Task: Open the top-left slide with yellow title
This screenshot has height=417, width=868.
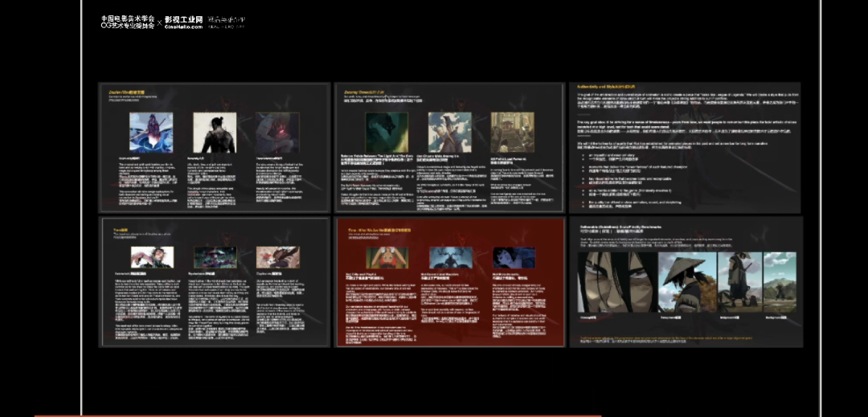Action: [x=214, y=147]
